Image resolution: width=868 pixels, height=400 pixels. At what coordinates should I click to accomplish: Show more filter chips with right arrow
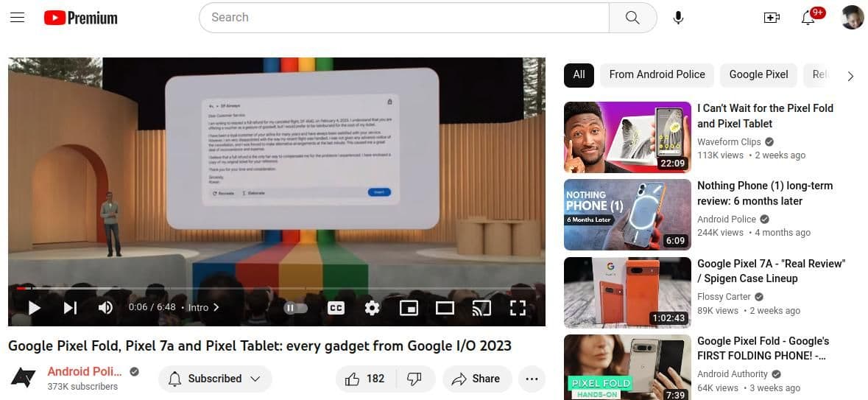(x=850, y=77)
